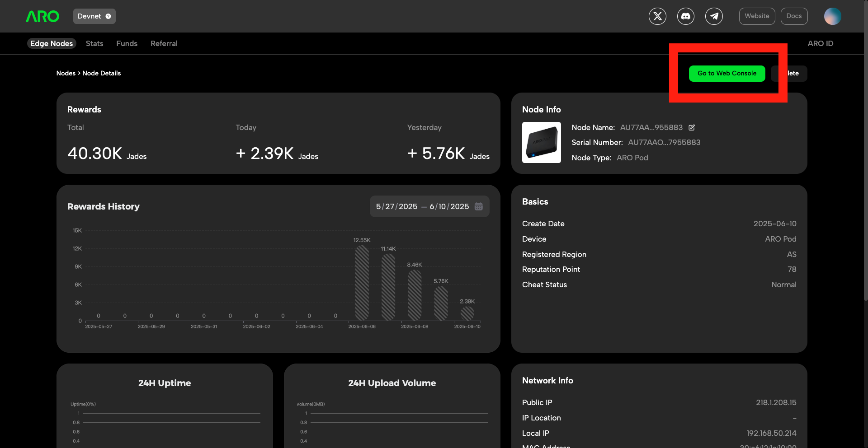Click the Rewards History heading

[104, 206]
